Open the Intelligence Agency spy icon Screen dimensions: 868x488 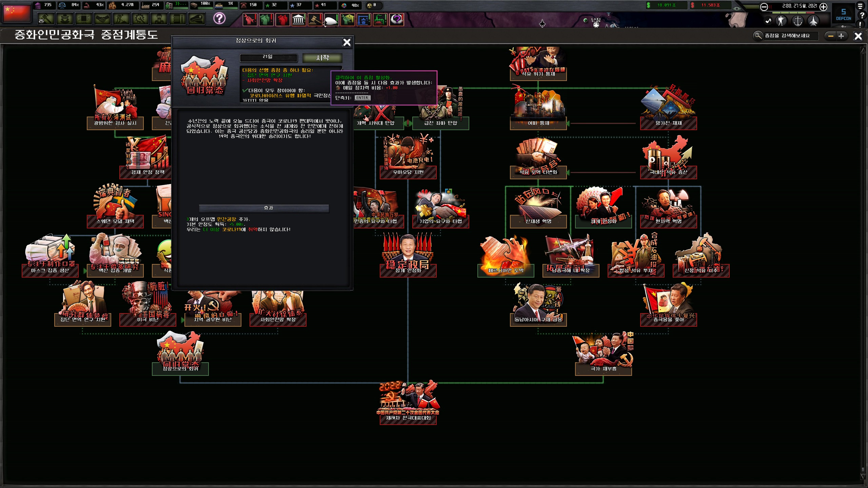click(64, 19)
